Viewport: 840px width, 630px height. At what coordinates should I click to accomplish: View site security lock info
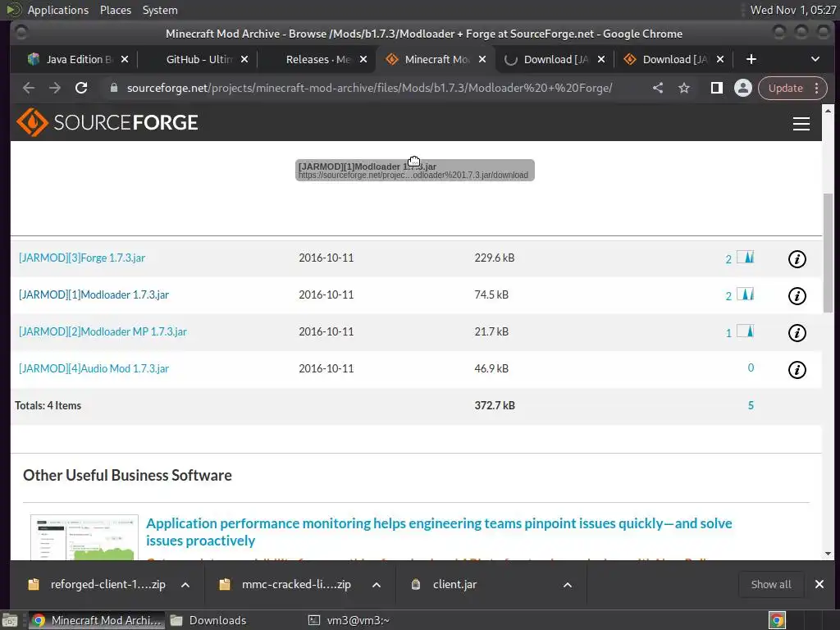pos(113,88)
